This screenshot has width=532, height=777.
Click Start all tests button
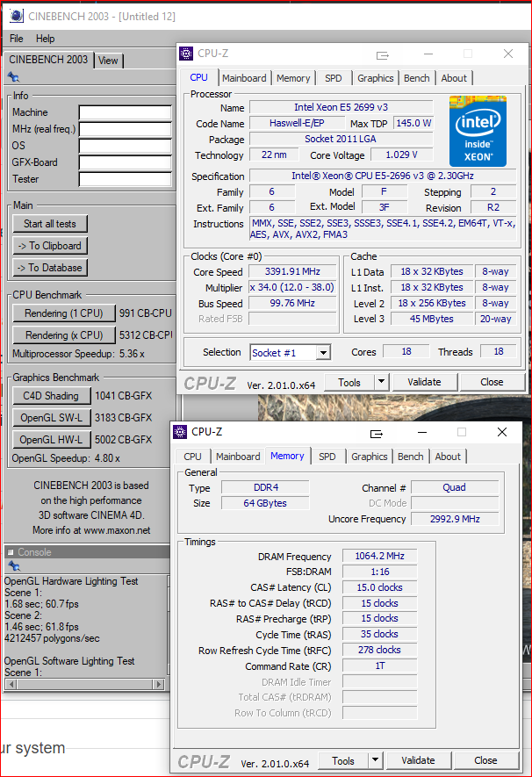pyautogui.click(x=50, y=224)
